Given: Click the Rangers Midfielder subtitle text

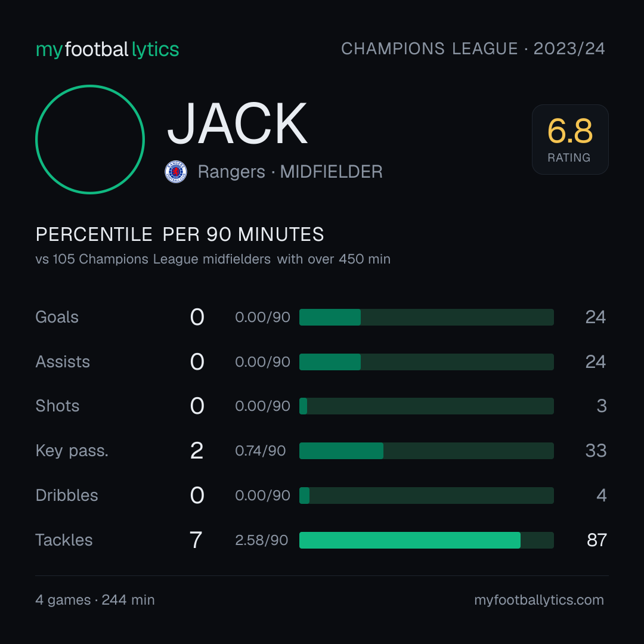Looking at the screenshot, I should (x=290, y=172).
